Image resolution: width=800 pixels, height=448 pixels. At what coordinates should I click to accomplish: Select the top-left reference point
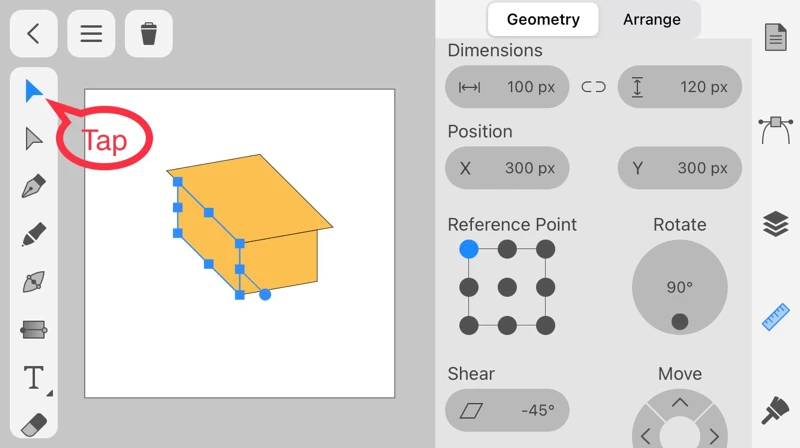coord(469,249)
